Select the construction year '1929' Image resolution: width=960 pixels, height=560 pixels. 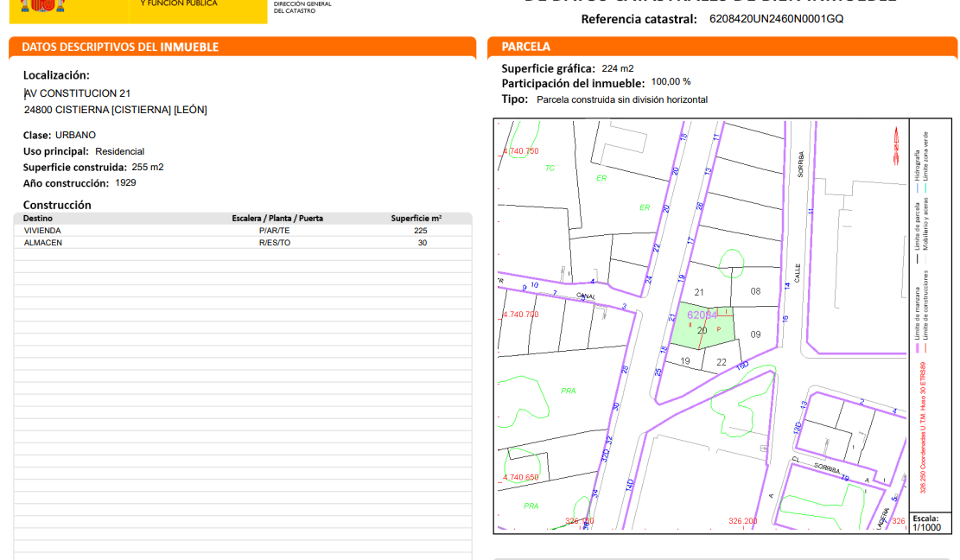125,183
